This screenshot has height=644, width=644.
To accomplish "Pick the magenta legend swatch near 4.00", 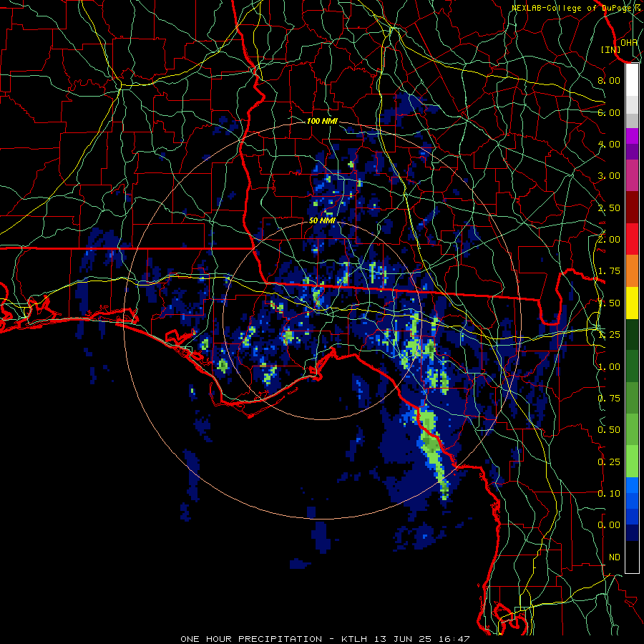I will [632, 136].
